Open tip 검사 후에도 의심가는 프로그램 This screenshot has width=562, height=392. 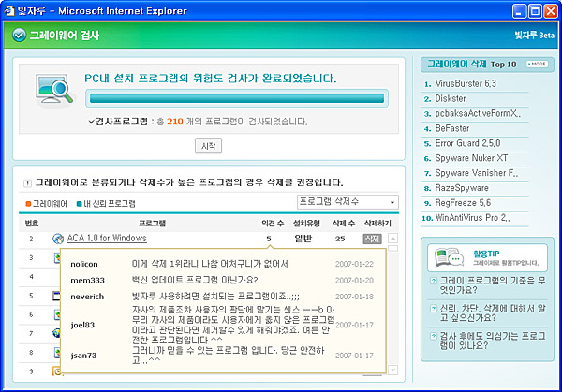(x=493, y=341)
